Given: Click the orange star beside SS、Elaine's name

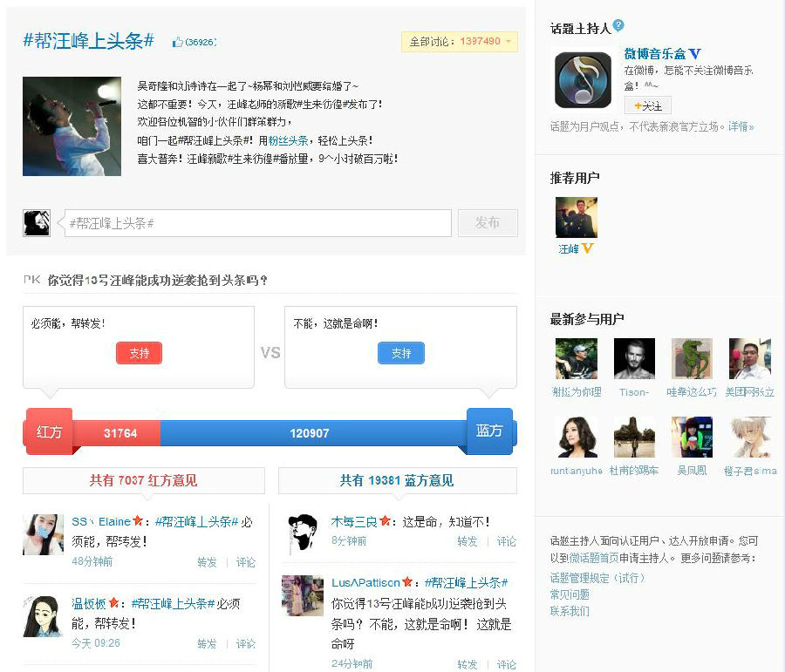Looking at the screenshot, I should point(140,519).
